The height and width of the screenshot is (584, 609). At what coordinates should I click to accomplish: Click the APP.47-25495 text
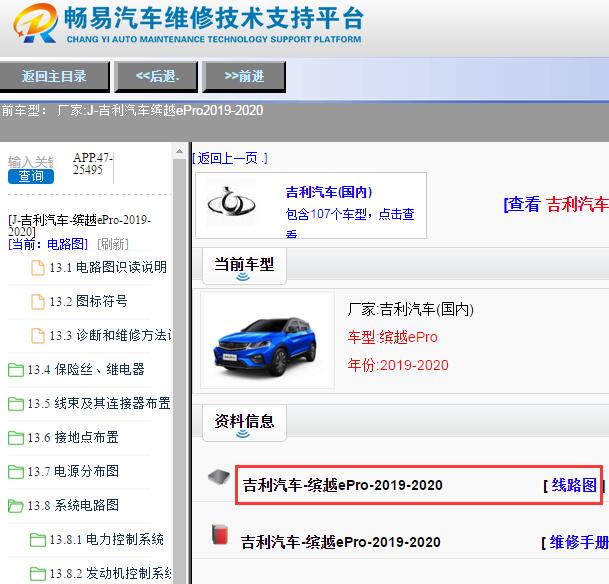[92, 163]
